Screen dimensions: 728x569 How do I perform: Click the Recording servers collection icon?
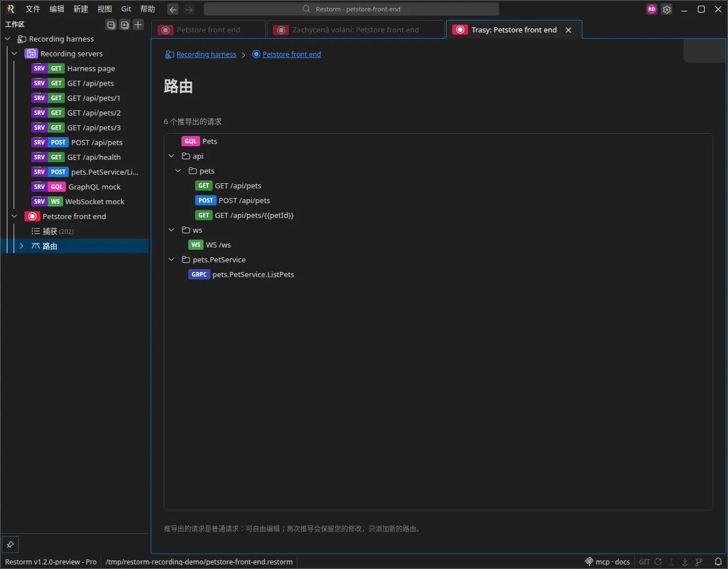tap(31, 53)
